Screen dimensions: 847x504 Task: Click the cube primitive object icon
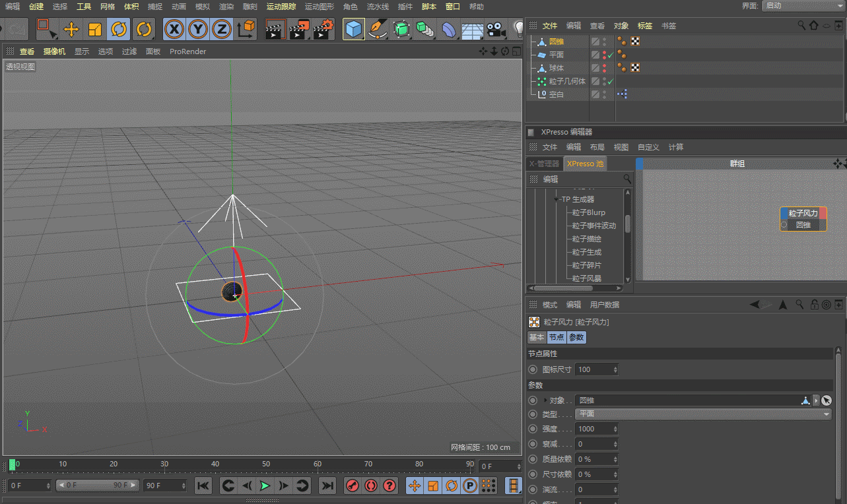pyautogui.click(x=354, y=29)
